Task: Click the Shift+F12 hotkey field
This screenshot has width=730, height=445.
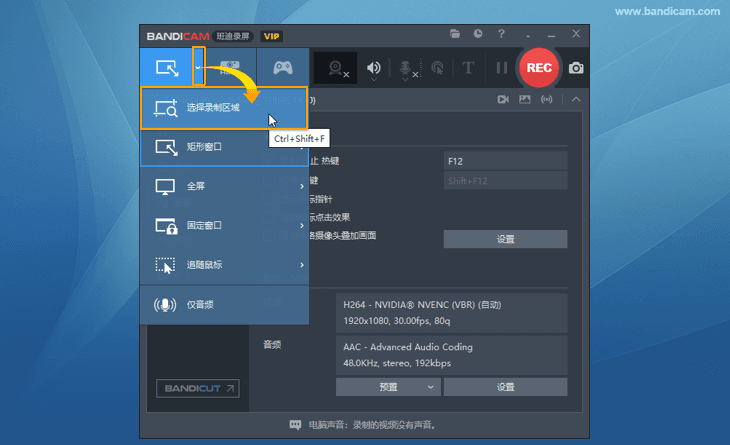Action: pos(505,181)
